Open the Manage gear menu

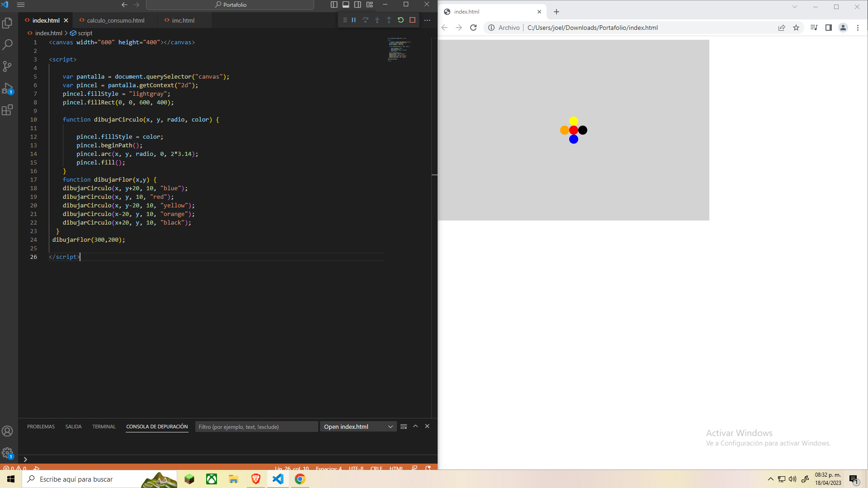[8, 452]
